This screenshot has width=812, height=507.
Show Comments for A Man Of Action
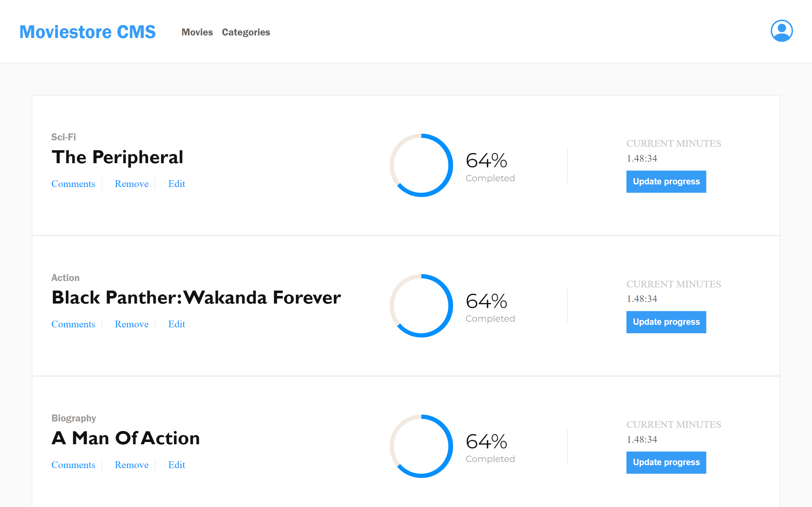click(x=73, y=465)
